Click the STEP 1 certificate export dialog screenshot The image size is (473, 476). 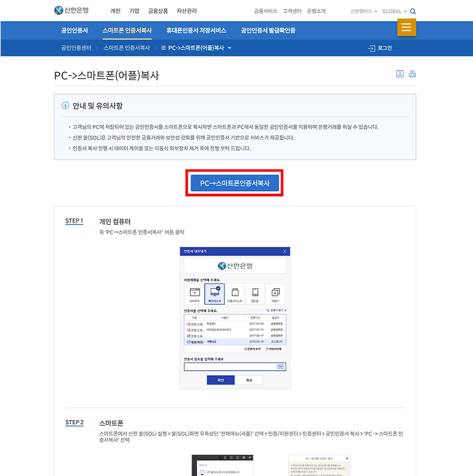click(x=235, y=318)
